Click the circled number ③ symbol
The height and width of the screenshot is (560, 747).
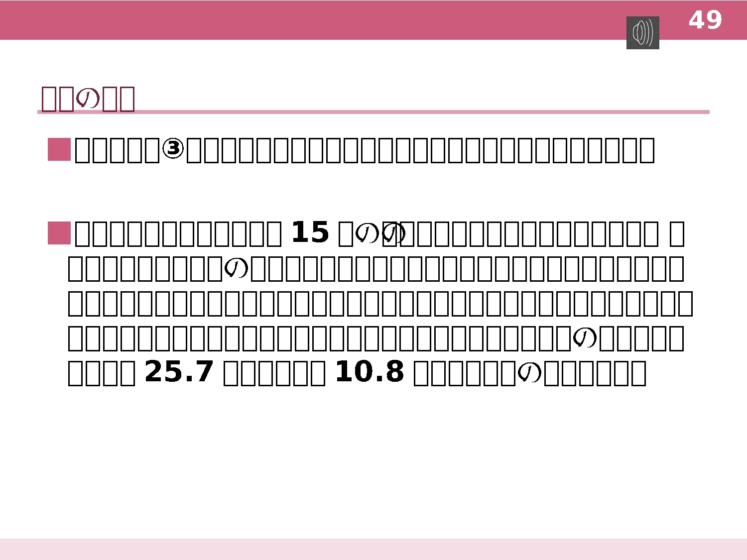[x=174, y=149]
